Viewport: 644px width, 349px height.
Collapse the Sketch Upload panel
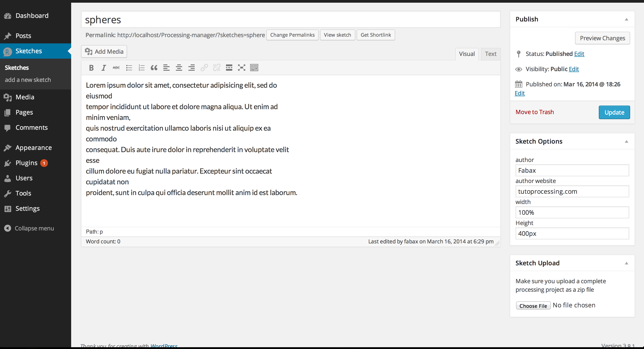pyautogui.click(x=626, y=263)
